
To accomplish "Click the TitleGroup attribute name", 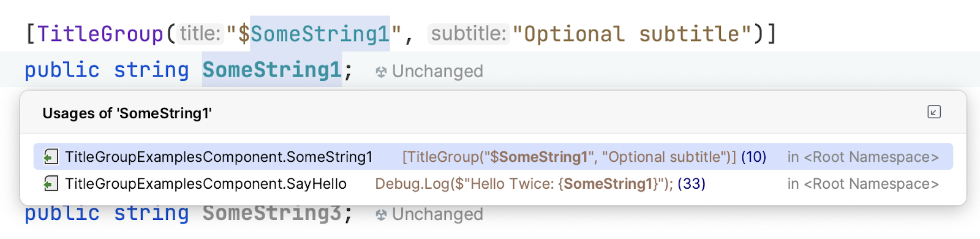I will tap(100, 34).
